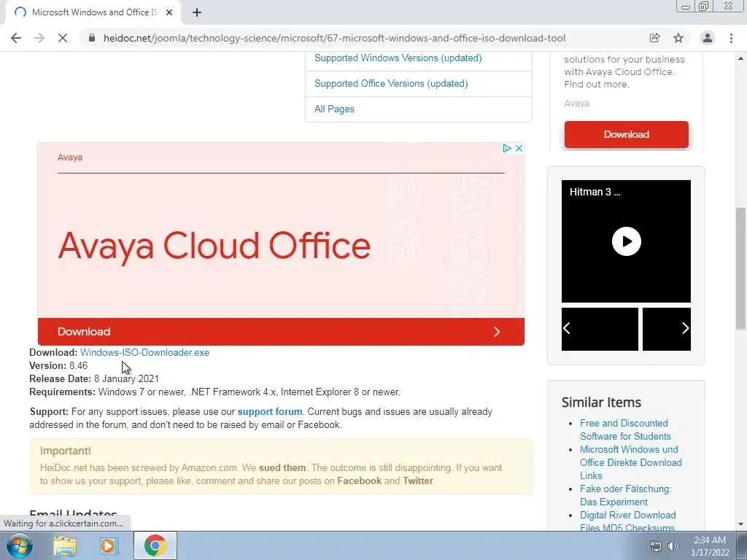Open the All Pages link
The height and width of the screenshot is (560, 747).
coord(334,109)
